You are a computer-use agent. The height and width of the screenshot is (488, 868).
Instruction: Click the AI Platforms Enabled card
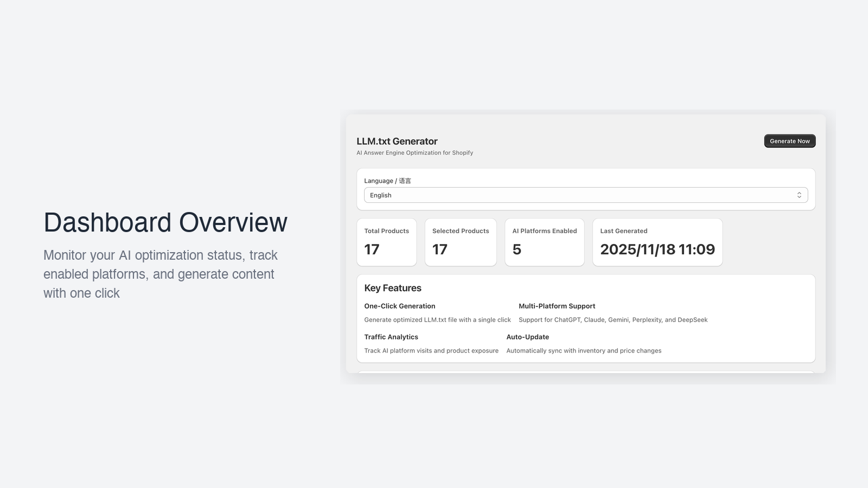click(x=544, y=242)
